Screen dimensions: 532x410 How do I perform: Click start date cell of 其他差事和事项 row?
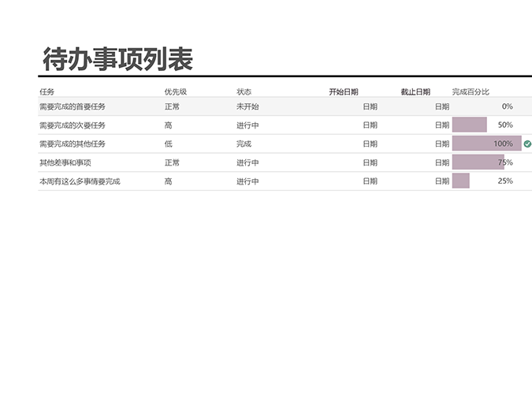[370, 162]
